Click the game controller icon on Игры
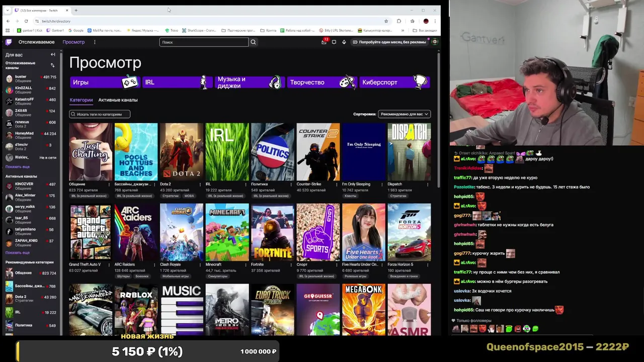 coord(130,82)
